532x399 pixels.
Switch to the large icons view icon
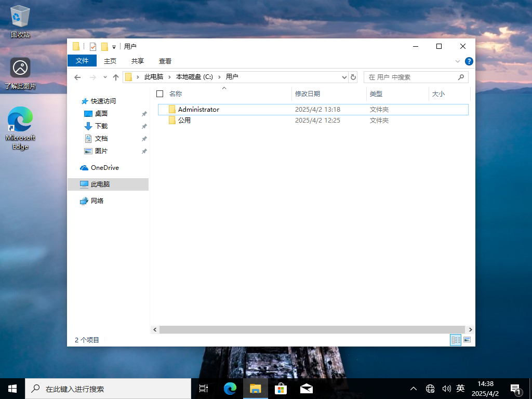coord(467,340)
